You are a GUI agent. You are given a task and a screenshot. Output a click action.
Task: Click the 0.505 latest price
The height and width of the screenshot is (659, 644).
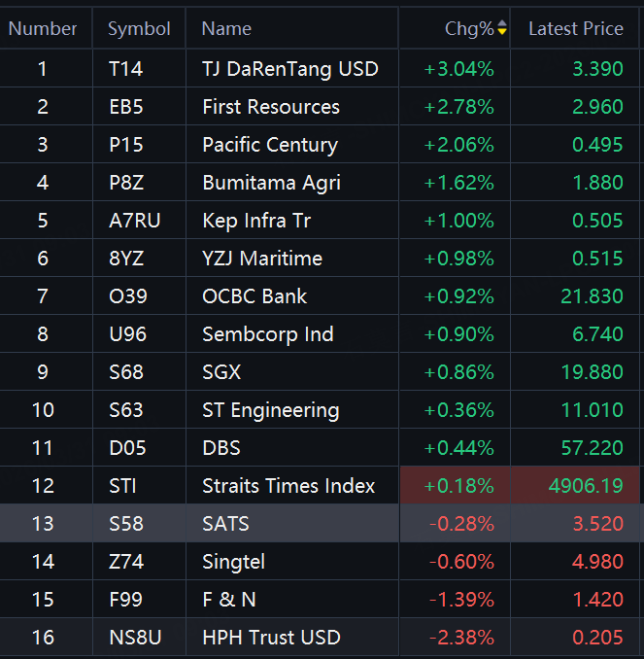click(597, 221)
